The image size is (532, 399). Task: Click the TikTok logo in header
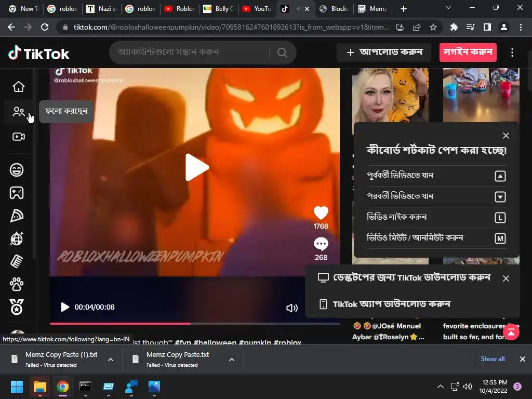38,54
